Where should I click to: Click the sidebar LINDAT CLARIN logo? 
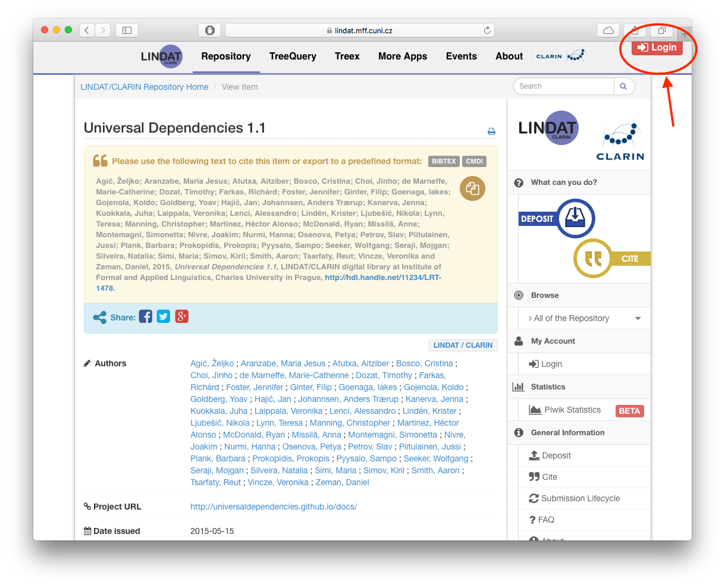tap(548, 128)
